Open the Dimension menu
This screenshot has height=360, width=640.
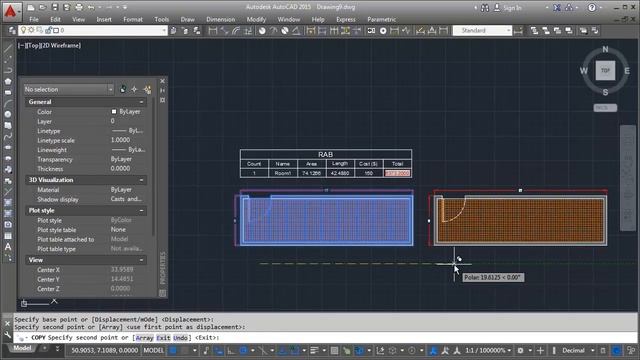[220, 19]
